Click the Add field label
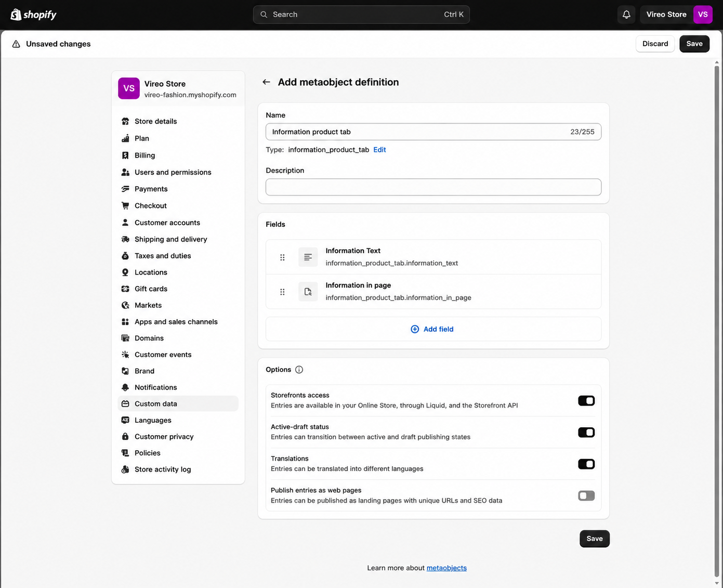723x588 pixels. (x=438, y=329)
